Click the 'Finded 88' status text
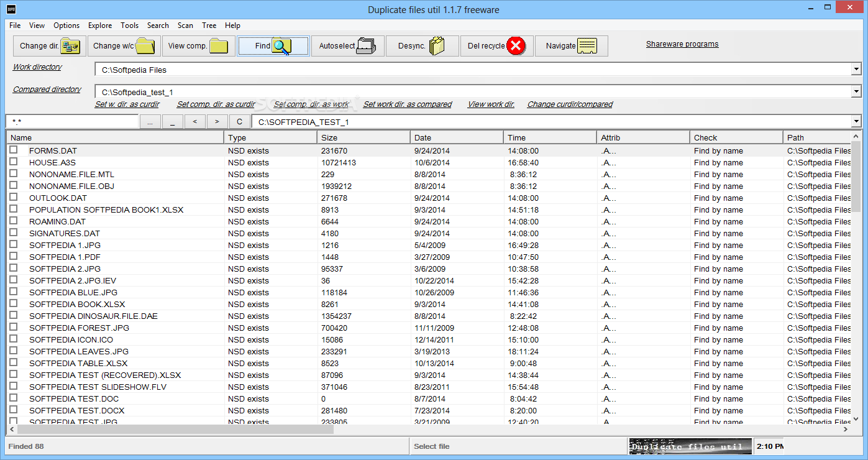Image resolution: width=868 pixels, height=460 pixels. point(26,446)
